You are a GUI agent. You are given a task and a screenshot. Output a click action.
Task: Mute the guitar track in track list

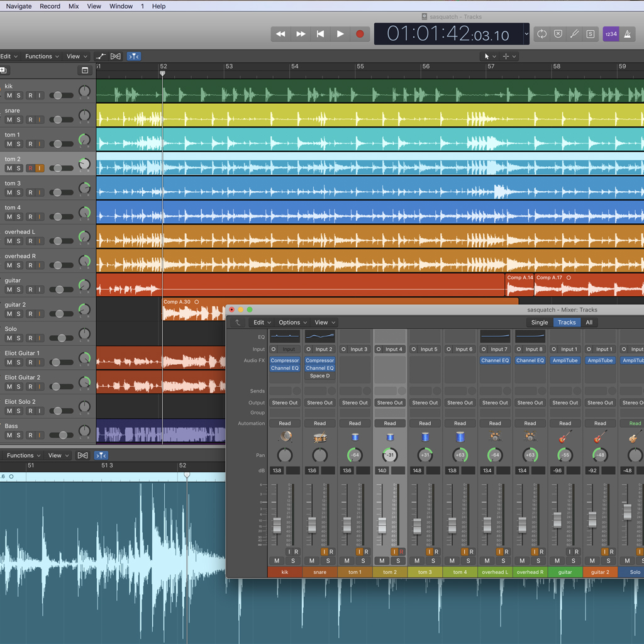pyautogui.click(x=9, y=289)
